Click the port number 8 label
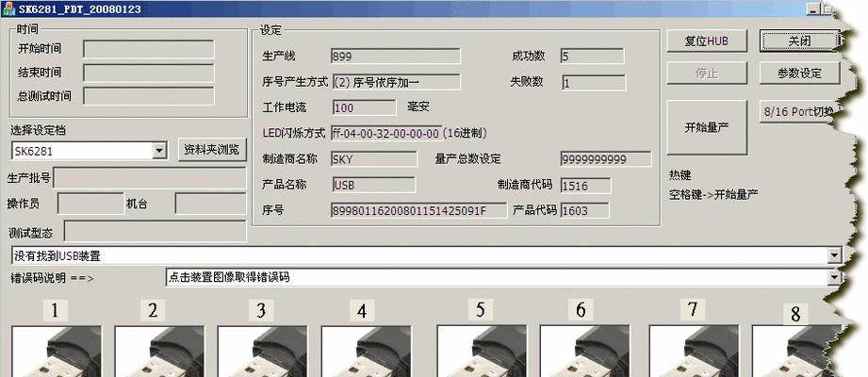Screen dimensions: 868x377 795,315
